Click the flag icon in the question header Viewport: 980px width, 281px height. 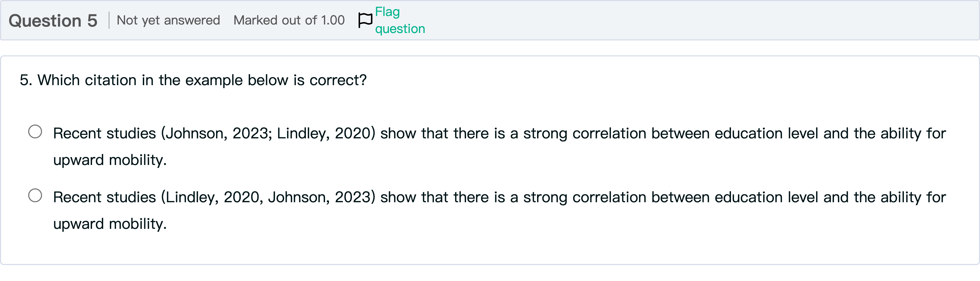[365, 20]
